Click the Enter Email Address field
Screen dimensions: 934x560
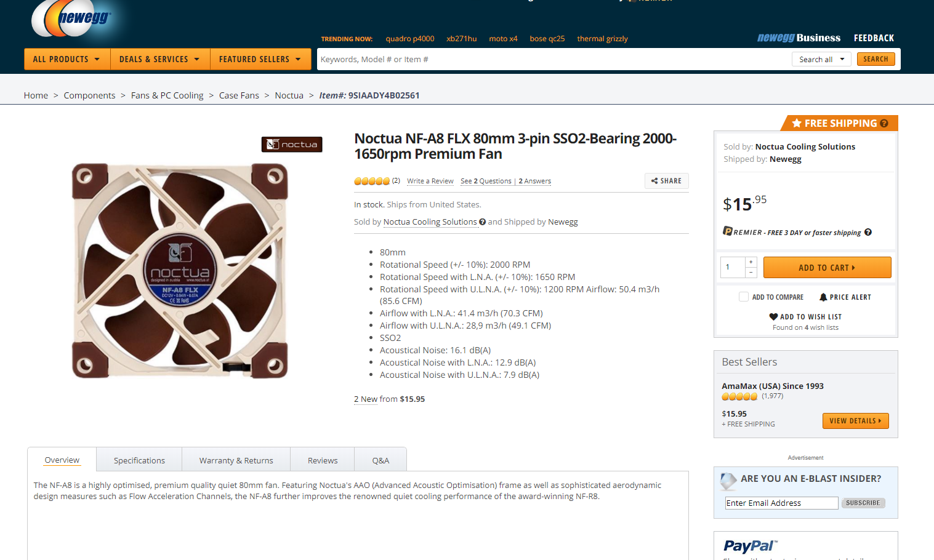point(781,503)
